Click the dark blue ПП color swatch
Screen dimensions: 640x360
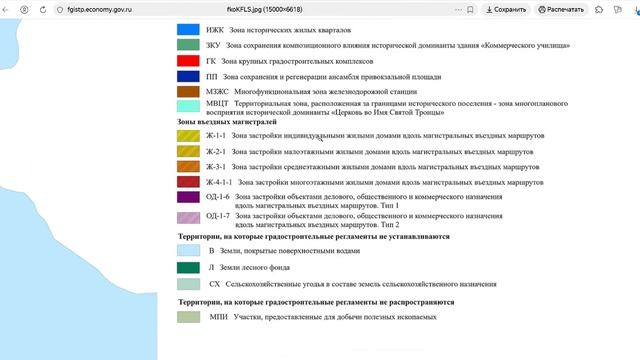[x=188, y=76]
